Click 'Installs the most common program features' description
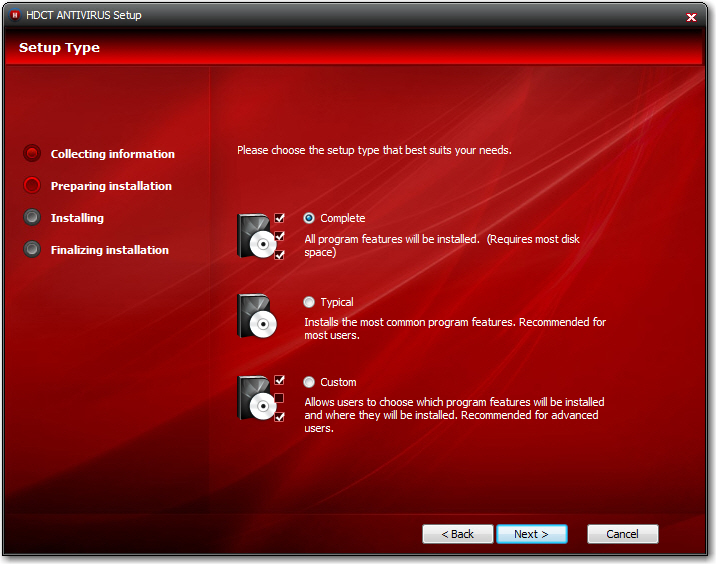 (455, 328)
